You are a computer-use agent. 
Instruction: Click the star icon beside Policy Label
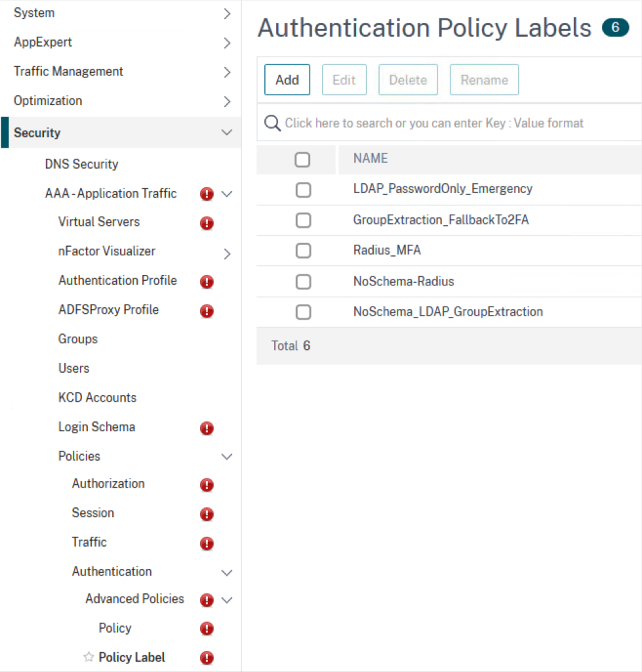(x=89, y=656)
